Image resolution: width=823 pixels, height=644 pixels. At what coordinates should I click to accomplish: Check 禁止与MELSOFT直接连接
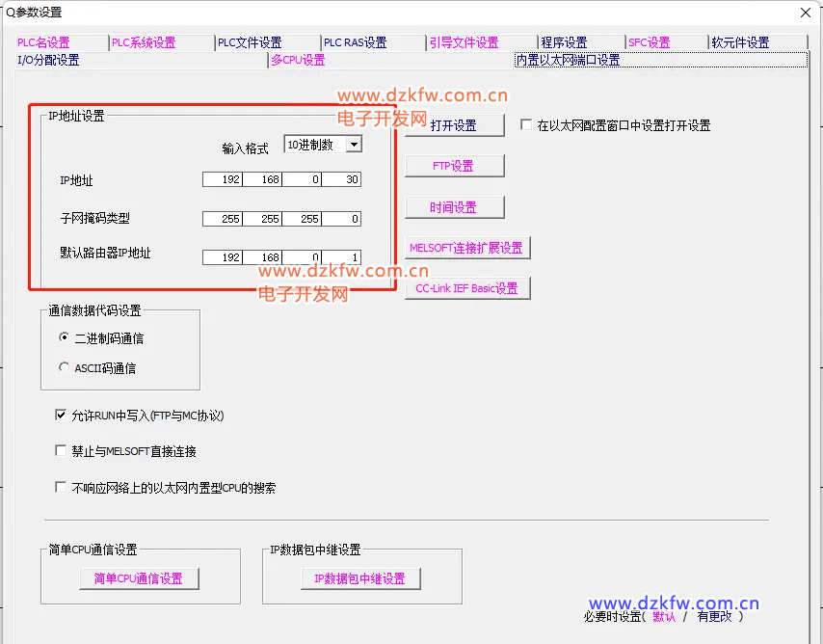(62, 451)
